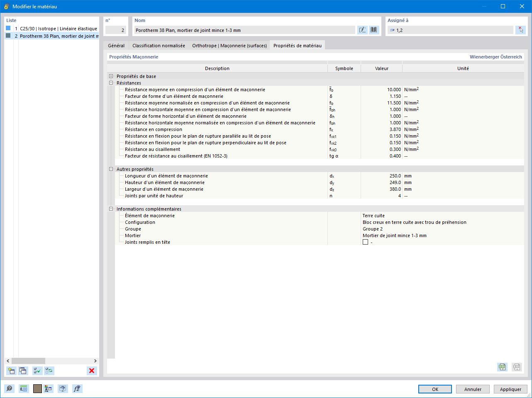
Task: Click the edit material name pencil icon
Action: 362,30
